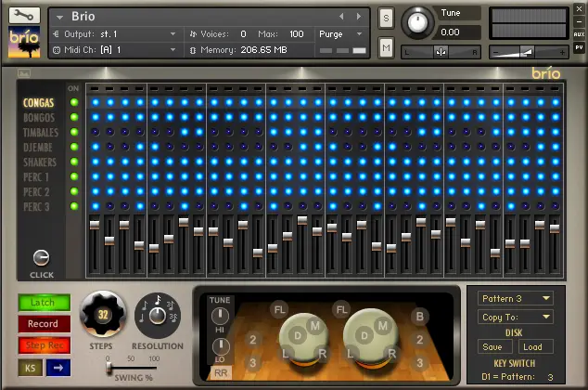Viewport: 588px width, 390px height.
Task: Click the image wallpaper icon above CONGAS
Action: tap(24, 73)
